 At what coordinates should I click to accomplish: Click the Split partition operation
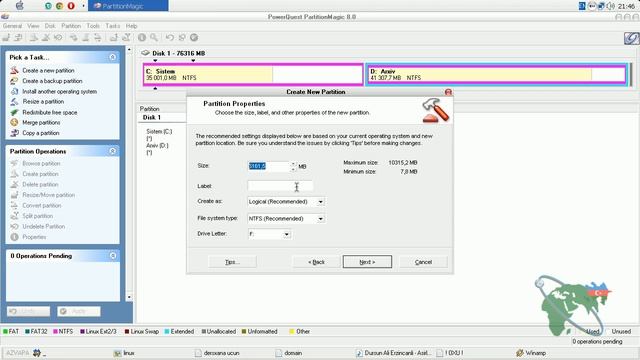tap(38, 216)
